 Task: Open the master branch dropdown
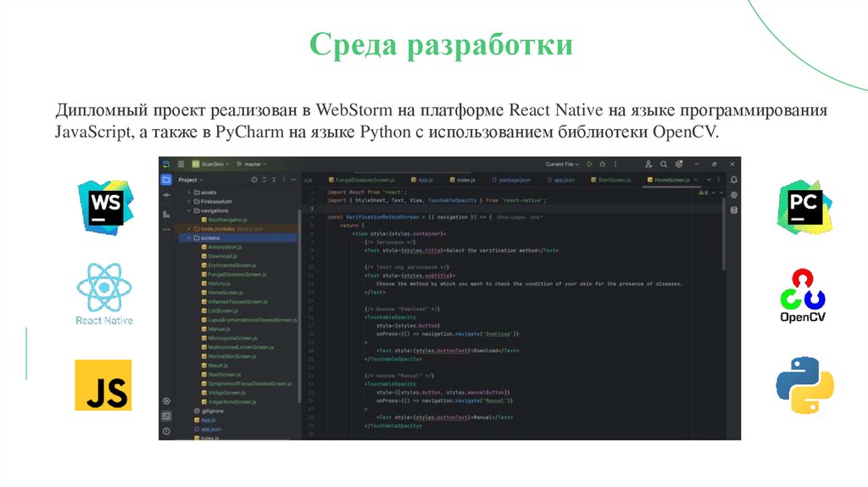252,164
